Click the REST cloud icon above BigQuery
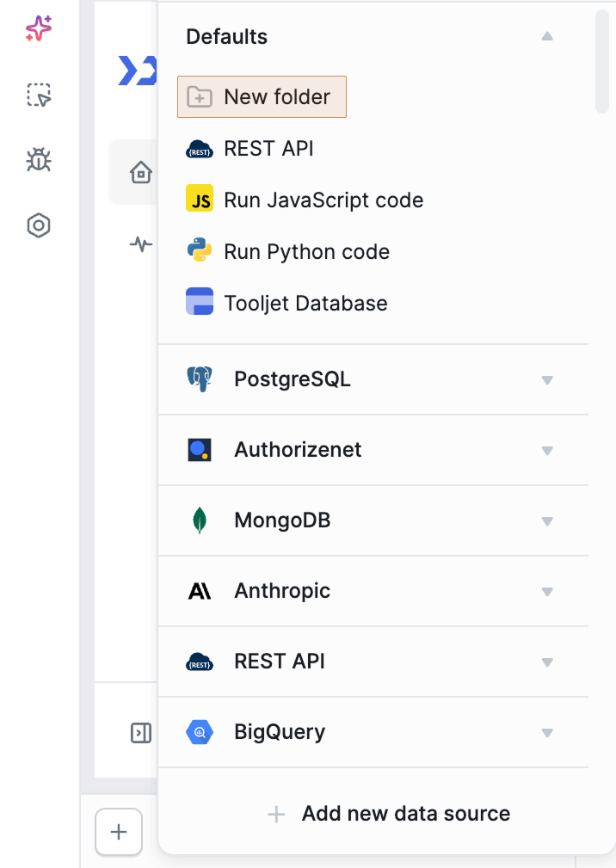 [200, 662]
